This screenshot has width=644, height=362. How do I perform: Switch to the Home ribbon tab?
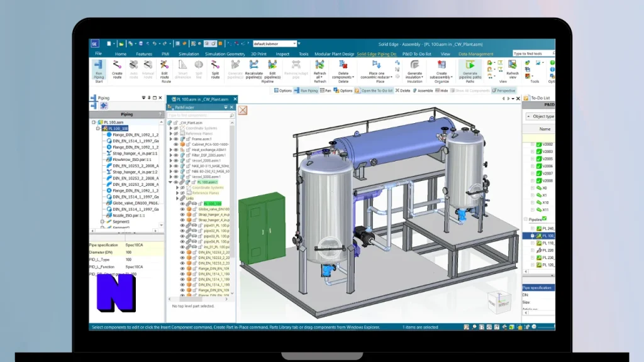coord(120,54)
